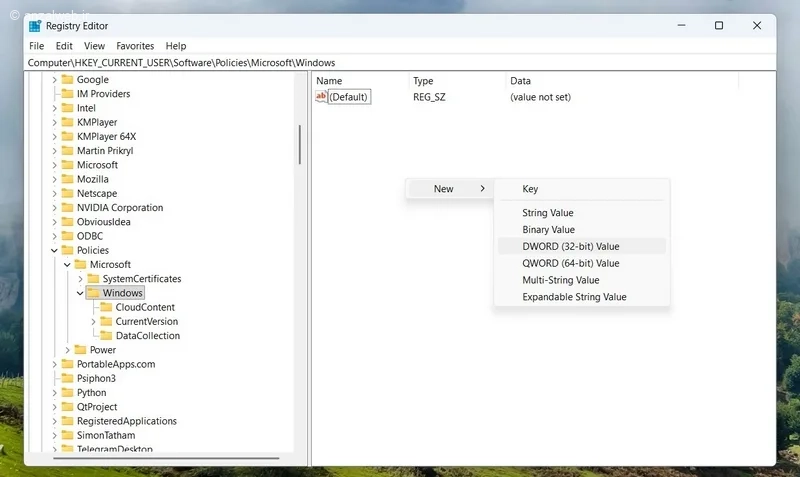
Task: Click the New context menu item
Action: point(449,189)
